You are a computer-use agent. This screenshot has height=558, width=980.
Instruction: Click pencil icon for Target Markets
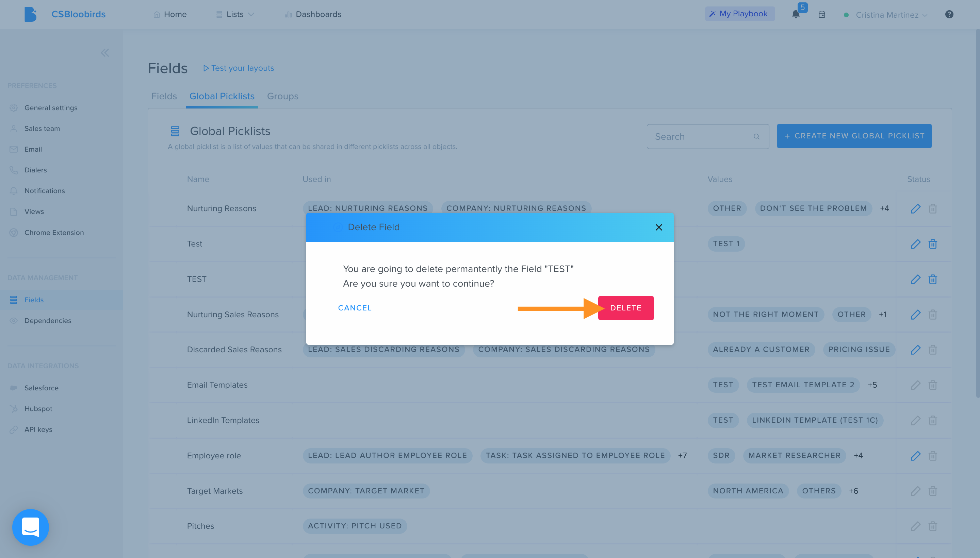[x=916, y=491]
